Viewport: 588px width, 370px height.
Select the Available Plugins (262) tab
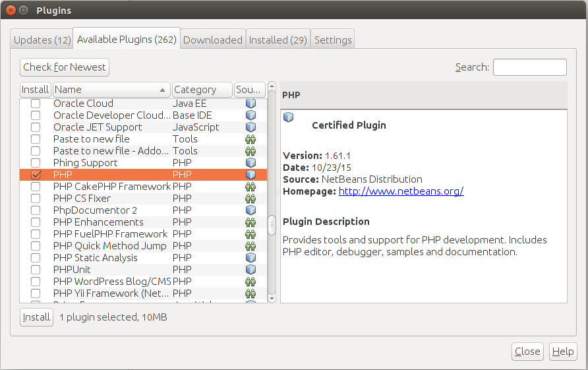pos(127,39)
